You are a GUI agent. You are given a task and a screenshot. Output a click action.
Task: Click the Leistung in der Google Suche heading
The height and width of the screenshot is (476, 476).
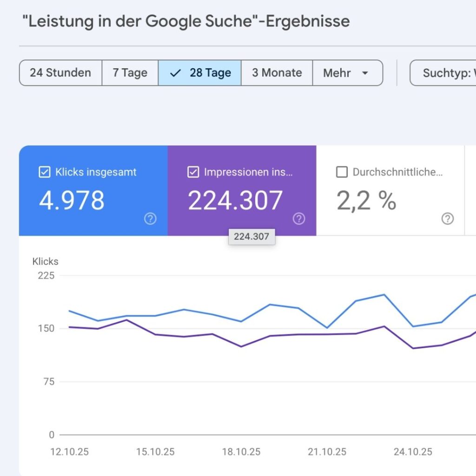(x=186, y=21)
